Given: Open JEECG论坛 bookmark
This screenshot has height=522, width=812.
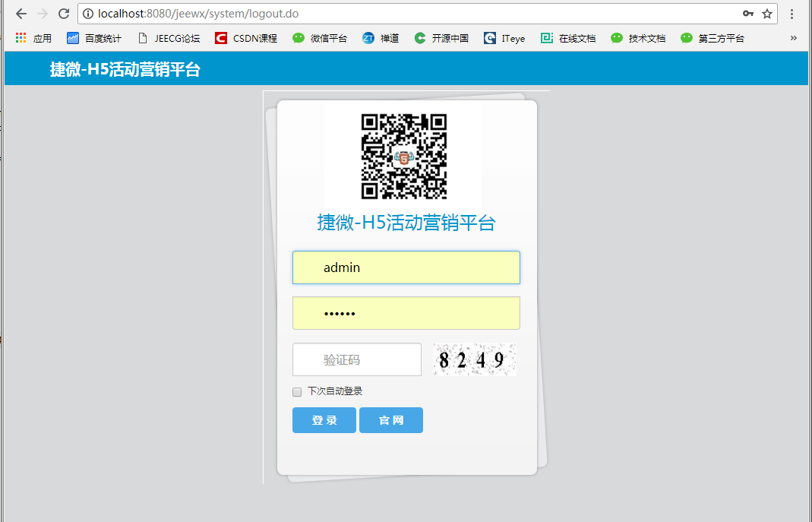Looking at the screenshot, I should click(x=169, y=38).
